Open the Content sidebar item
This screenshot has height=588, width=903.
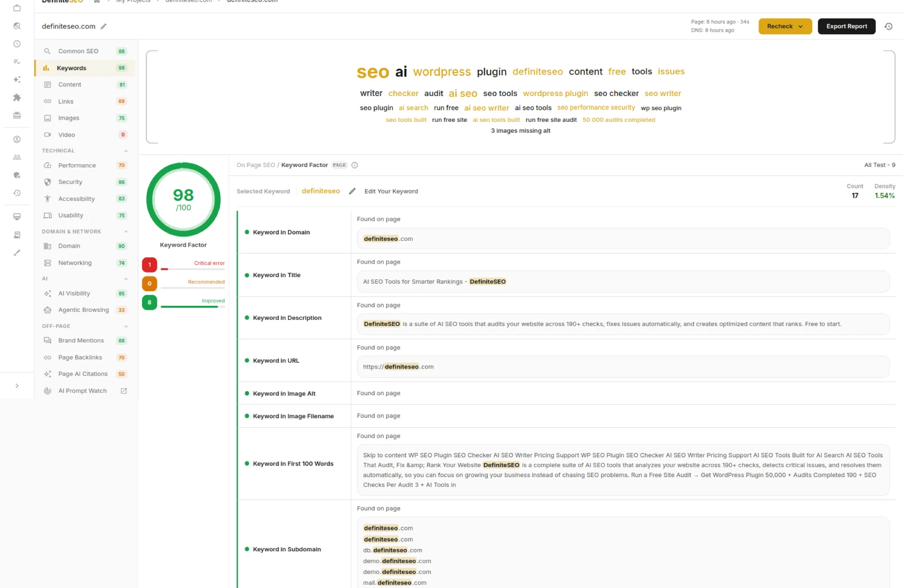[85, 85]
